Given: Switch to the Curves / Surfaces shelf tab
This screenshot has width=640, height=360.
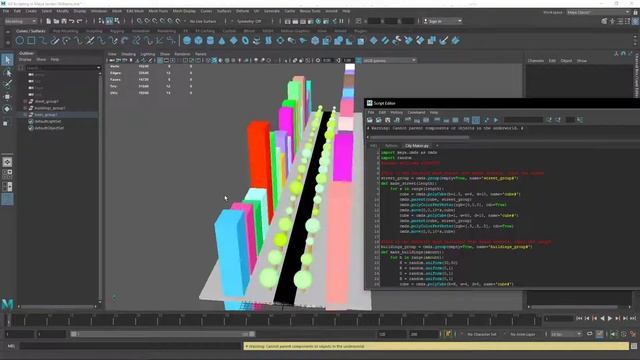Looking at the screenshot, I should tap(31, 31).
